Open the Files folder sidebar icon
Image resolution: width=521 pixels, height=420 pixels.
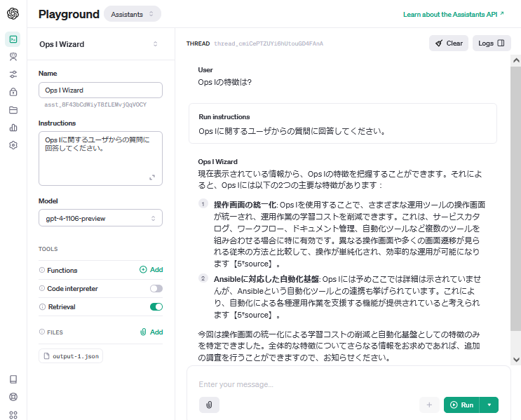point(13,110)
